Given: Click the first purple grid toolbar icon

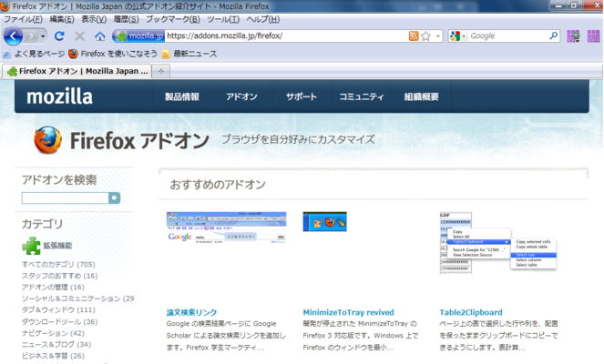Looking at the screenshot, I should click(573, 36).
